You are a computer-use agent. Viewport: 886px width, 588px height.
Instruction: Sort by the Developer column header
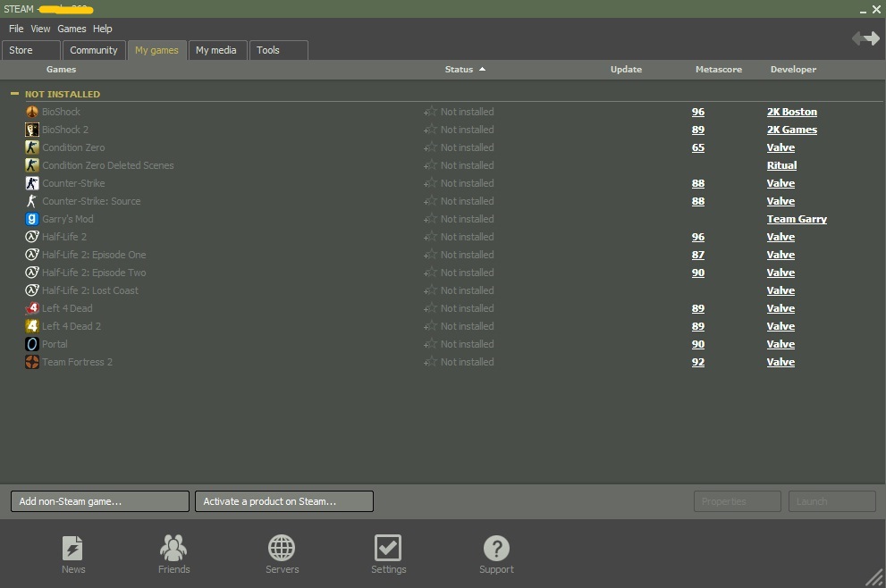pos(793,70)
